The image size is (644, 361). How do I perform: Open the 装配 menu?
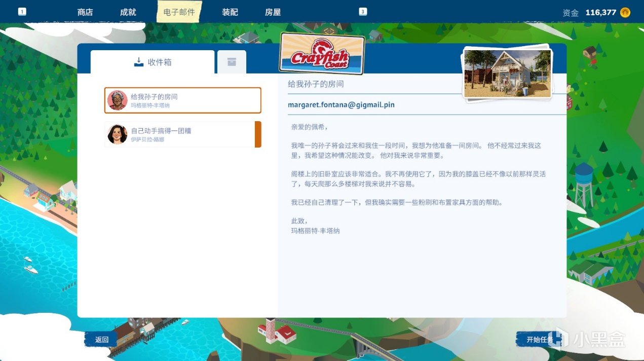pyautogui.click(x=230, y=12)
